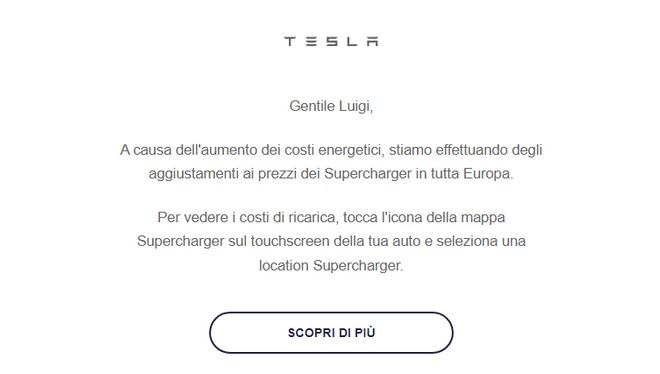Click the letter 'T' of the Tesla logo
Image resolution: width=660 pixels, height=374 pixels.
click(x=290, y=41)
